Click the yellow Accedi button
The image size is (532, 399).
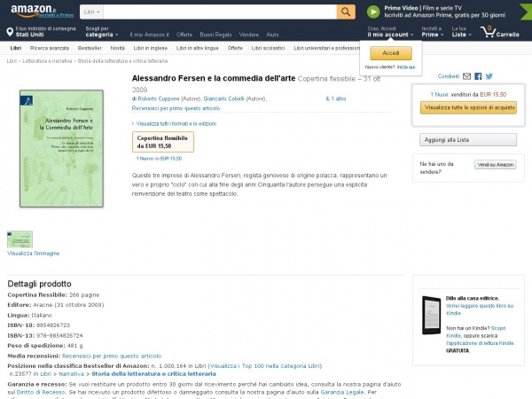pyautogui.click(x=391, y=53)
